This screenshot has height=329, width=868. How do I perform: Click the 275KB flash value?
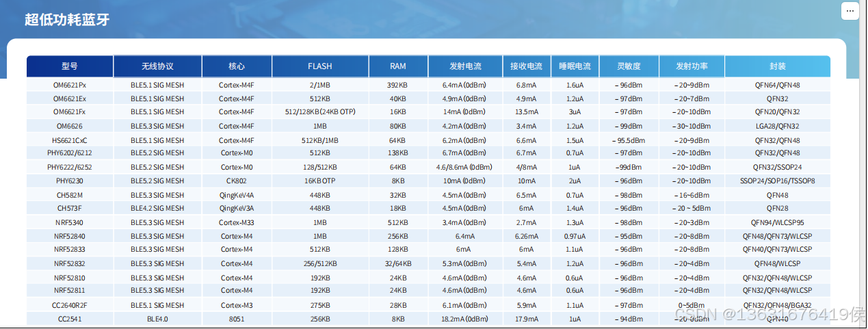[320, 305]
